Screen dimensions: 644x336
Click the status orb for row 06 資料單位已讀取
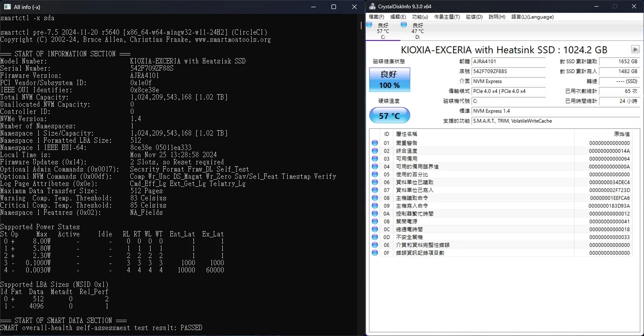click(x=375, y=182)
